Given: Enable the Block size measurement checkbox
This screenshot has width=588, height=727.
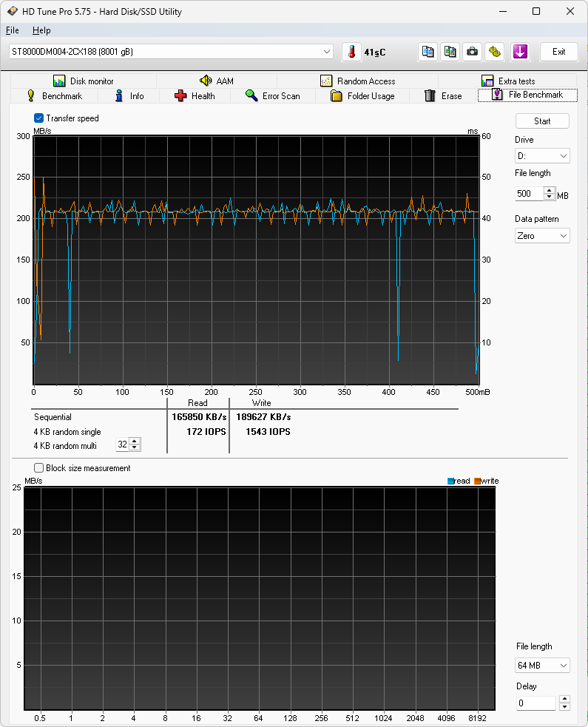Looking at the screenshot, I should pyautogui.click(x=39, y=468).
